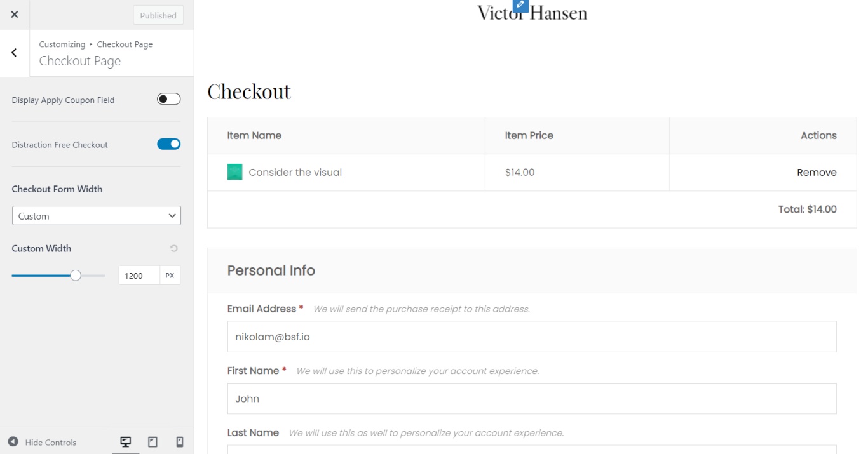This screenshot has width=868, height=454.
Task: Open the Checkout Form Width dropdown
Action: click(x=96, y=215)
